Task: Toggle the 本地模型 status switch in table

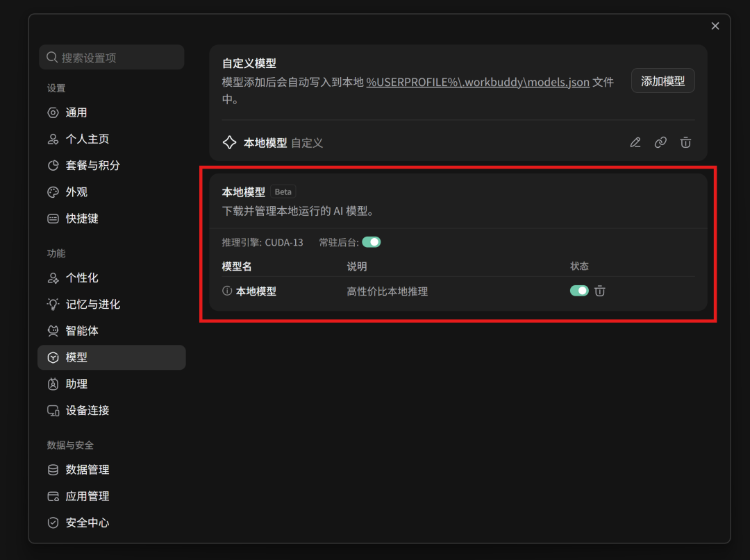Action: tap(579, 291)
